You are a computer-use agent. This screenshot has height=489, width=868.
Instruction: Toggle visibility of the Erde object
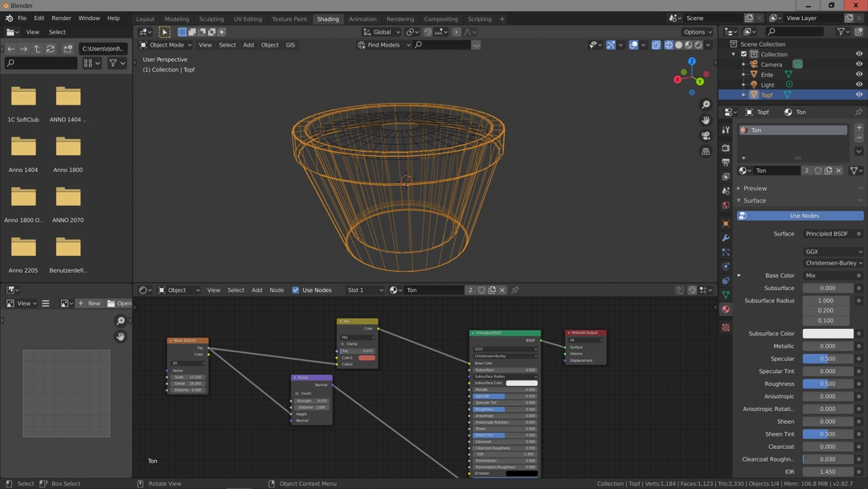[858, 75]
